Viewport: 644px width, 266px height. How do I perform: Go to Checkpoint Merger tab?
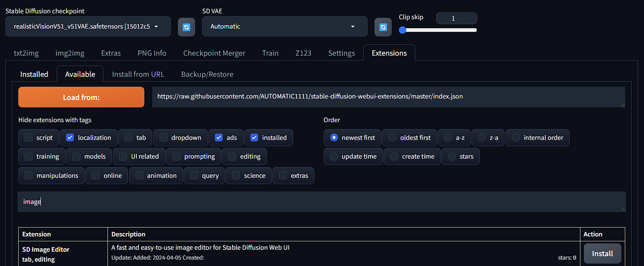pyautogui.click(x=214, y=53)
